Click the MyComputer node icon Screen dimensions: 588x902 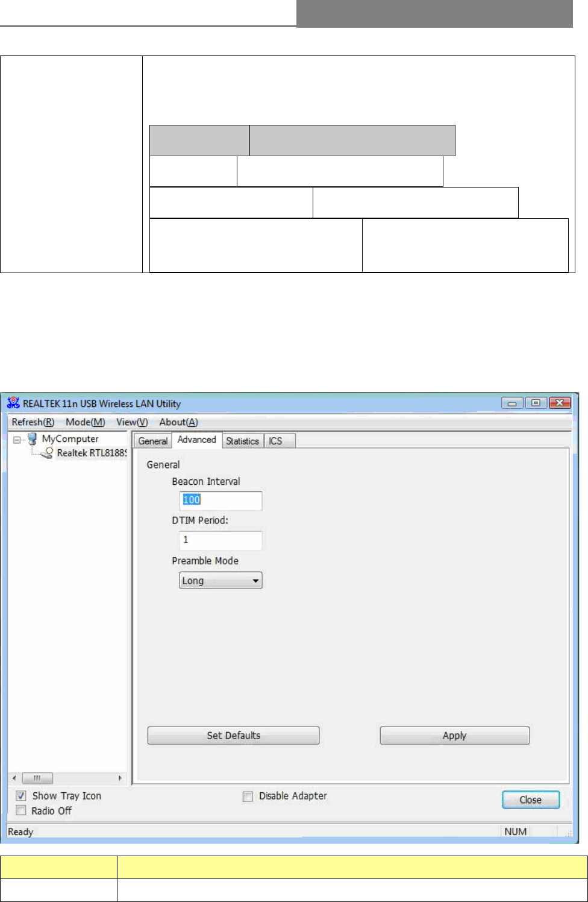(32, 439)
